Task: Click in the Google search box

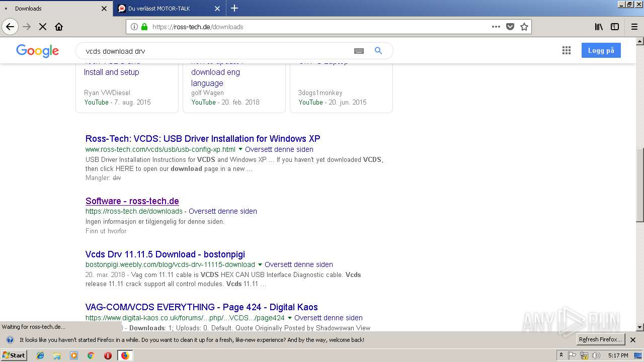Action: 216,51
